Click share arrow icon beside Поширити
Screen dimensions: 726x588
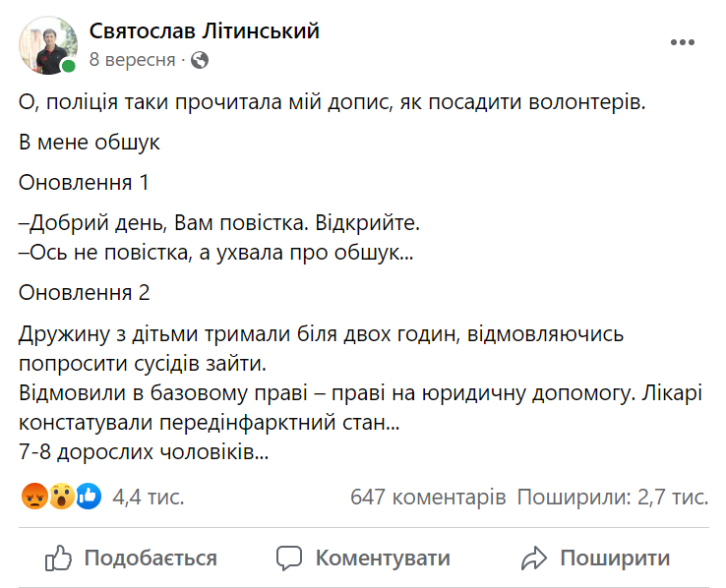[534, 559]
